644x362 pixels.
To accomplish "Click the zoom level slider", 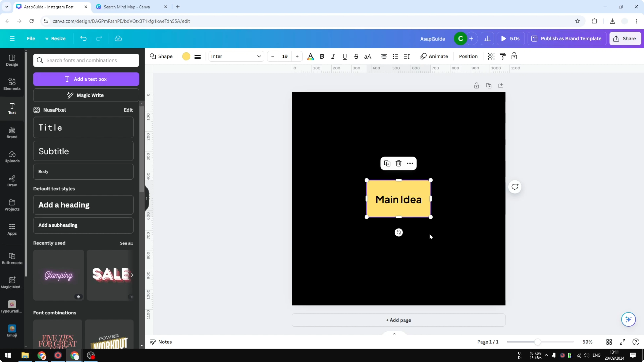I will pyautogui.click(x=540, y=342).
